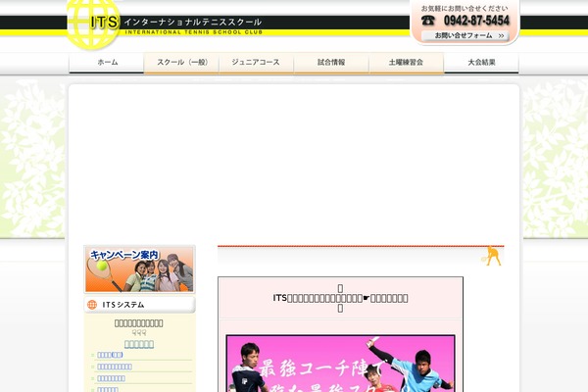Click the telephone icon in the header
Viewport: 588px width, 392px height.
[428, 21]
